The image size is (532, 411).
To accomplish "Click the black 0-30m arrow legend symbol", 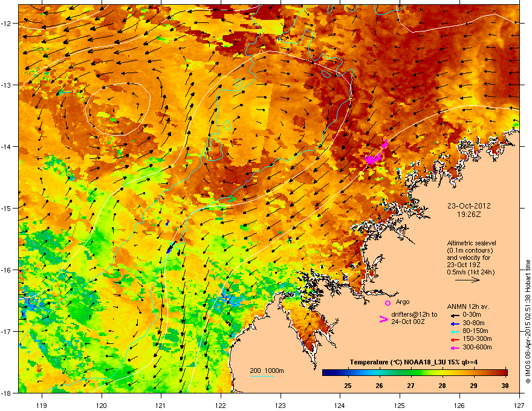I will pos(455,315).
